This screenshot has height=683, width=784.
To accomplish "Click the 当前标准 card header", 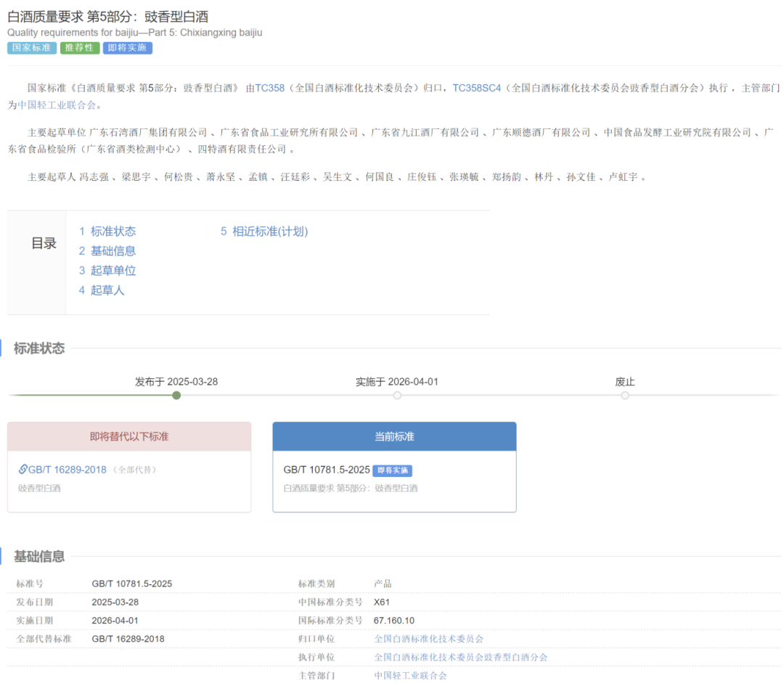I will coord(394,436).
